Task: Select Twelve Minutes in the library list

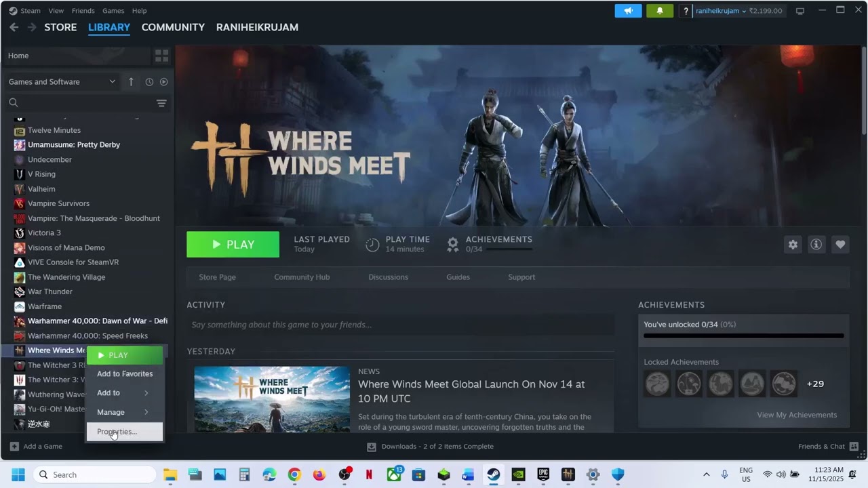Action: coord(54,130)
